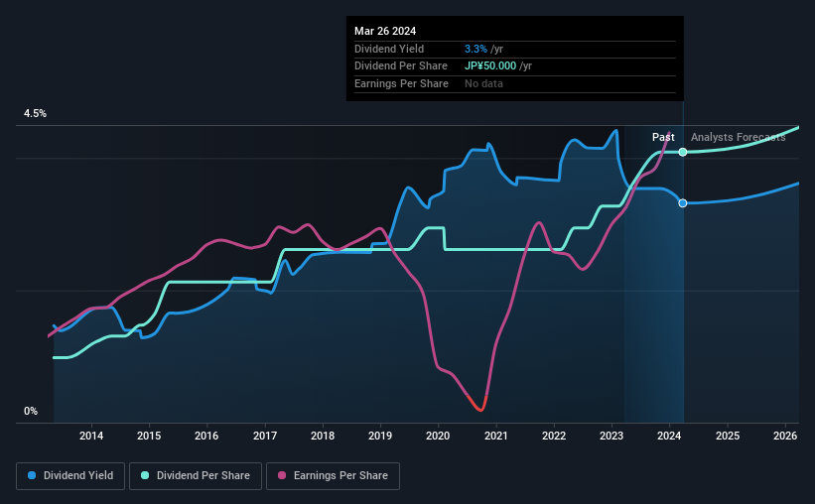Click the 2026 x-axis year label

click(x=785, y=436)
